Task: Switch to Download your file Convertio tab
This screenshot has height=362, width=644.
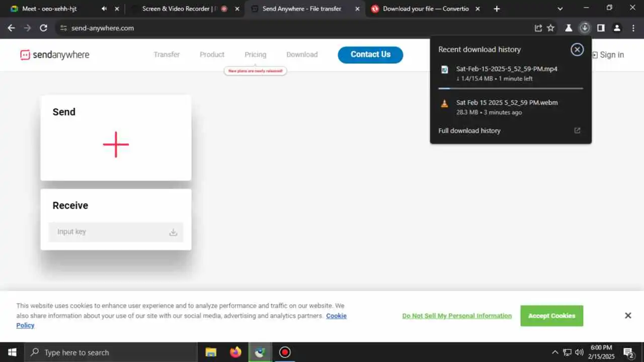Action: 426,9
